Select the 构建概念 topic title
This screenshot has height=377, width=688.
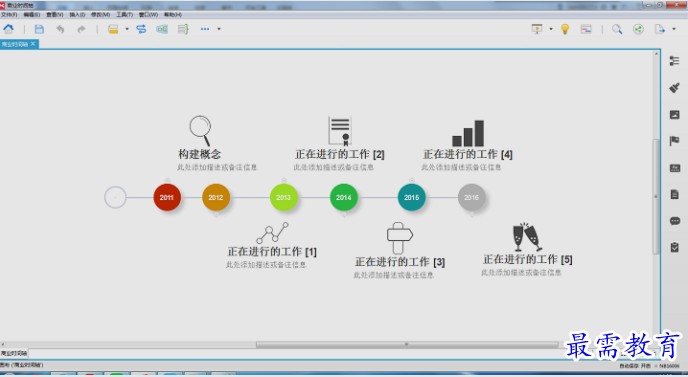(x=200, y=154)
